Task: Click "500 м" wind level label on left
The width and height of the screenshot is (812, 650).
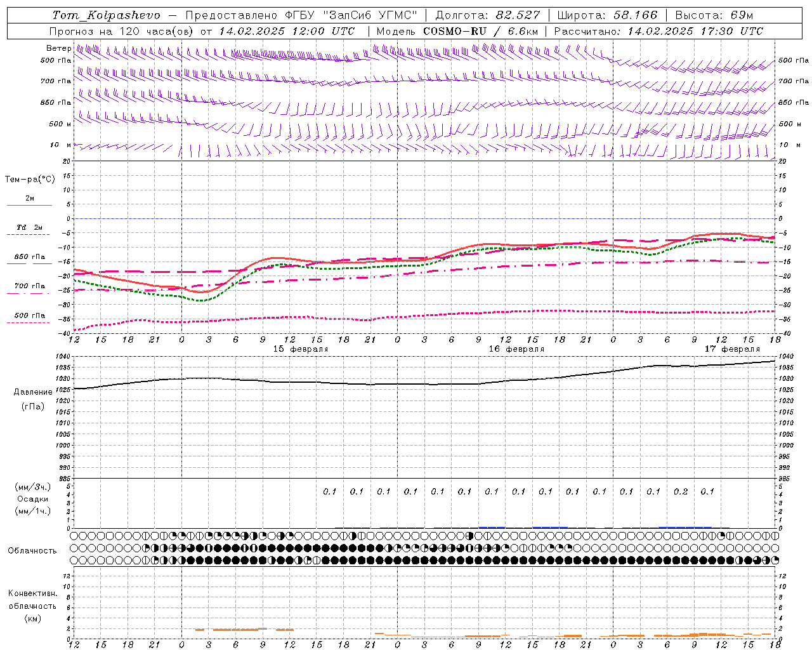Action: click(x=60, y=124)
